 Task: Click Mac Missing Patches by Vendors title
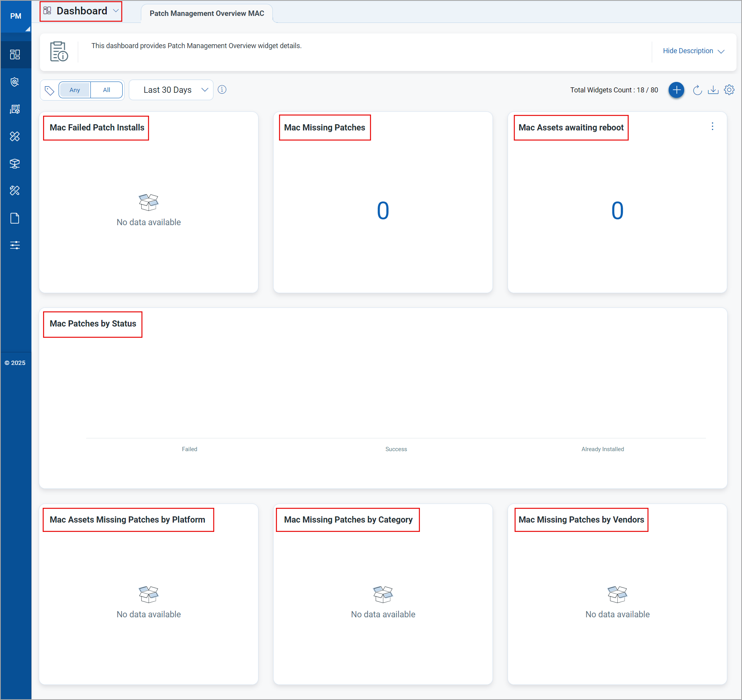point(581,520)
